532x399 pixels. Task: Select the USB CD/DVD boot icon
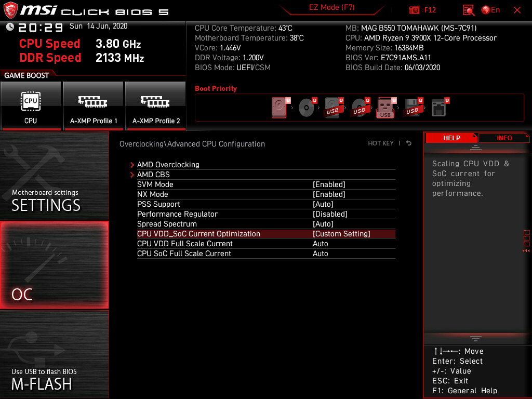click(361, 108)
